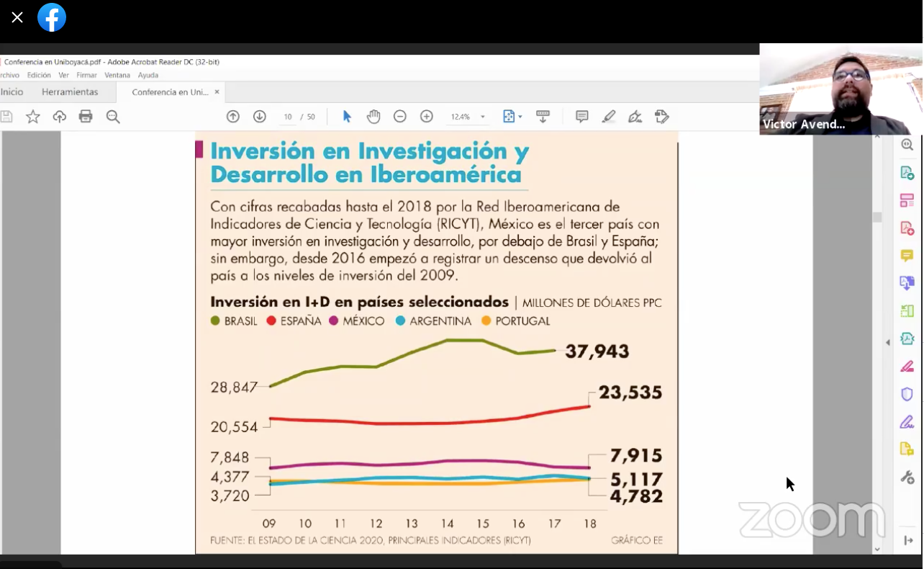Open the Protect shield tool

(x=907, y=394)
